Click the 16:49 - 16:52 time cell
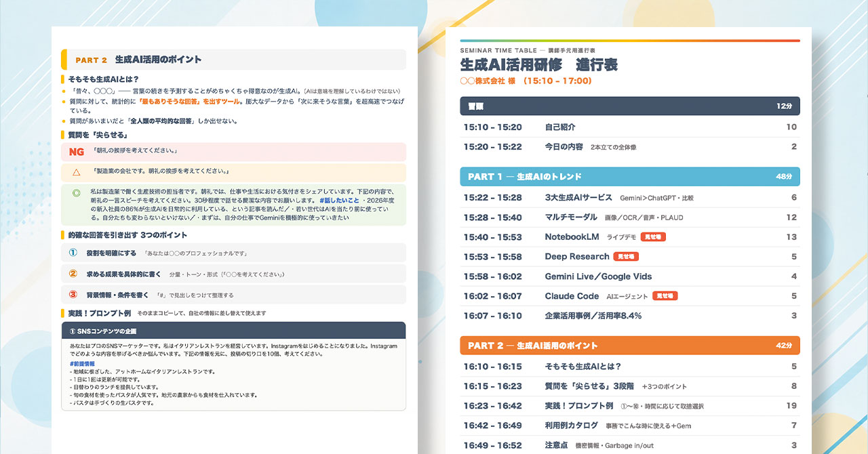The height and width of the screenshot is (454, 868). (x=492, y=445)
